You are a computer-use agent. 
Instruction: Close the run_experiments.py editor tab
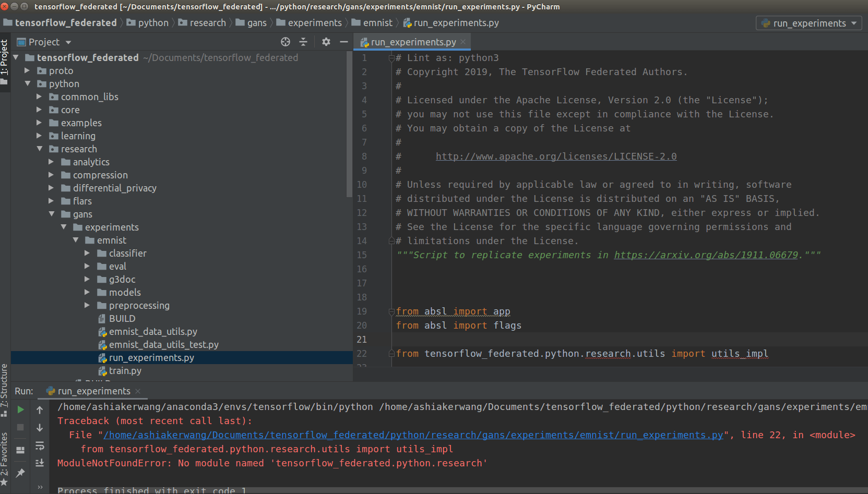point(463,42)
